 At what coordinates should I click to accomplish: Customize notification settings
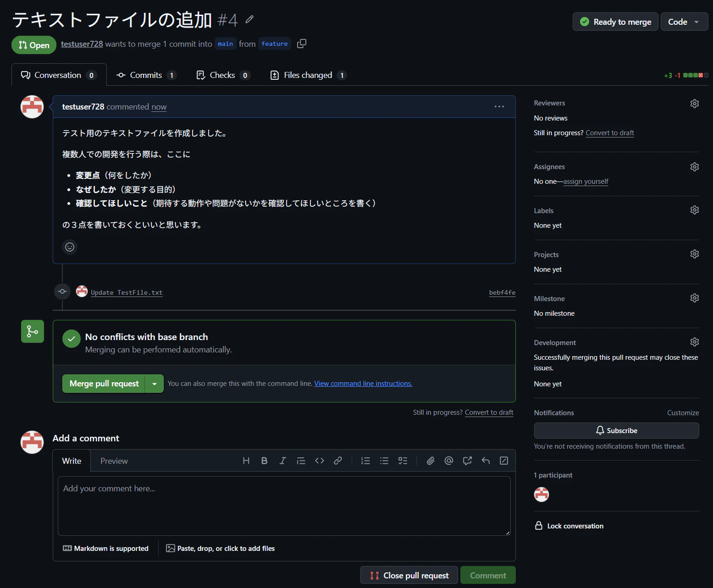pos(683,413)
